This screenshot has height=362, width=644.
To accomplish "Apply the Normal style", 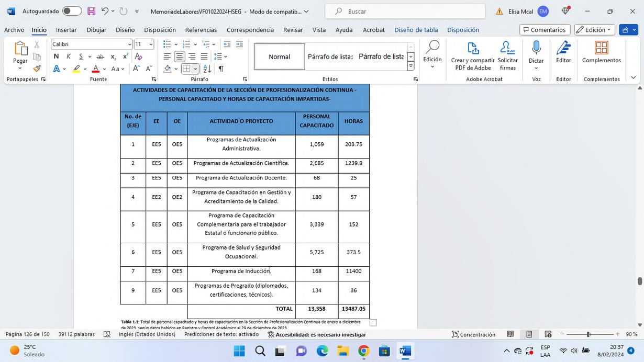I will 280,56.
